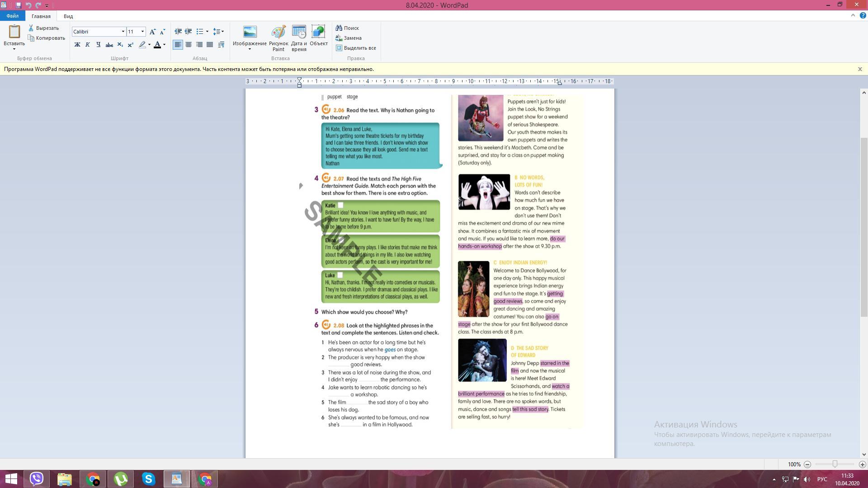Switch to the Вид tab

click(x=68, y=16)
